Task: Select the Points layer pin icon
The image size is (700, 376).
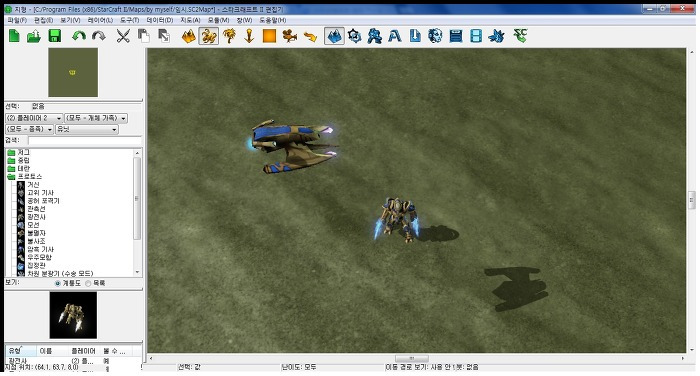Action: click(x=249, y=36)
